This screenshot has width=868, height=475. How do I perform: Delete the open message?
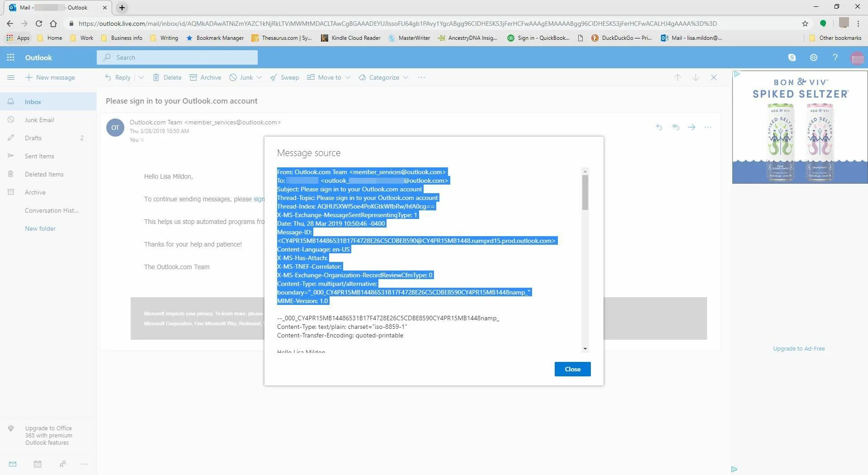click(x=167, y=77)
